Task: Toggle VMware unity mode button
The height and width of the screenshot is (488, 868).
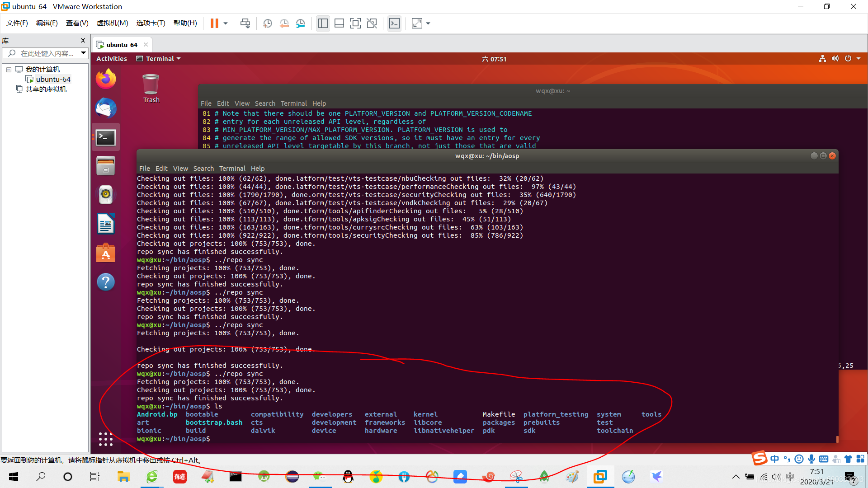Action: tap(372, 23)
